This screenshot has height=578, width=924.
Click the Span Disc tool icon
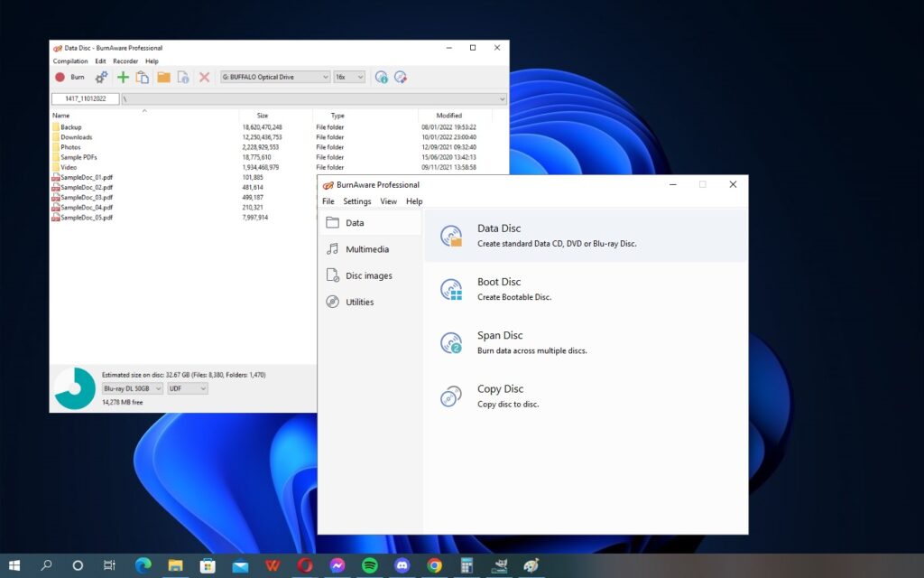click(x=451, y=342)
